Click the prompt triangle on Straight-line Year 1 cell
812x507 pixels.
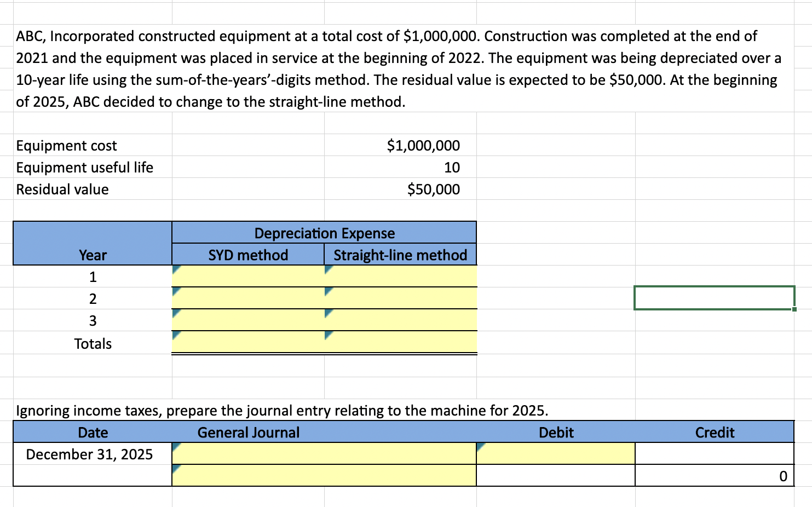(329, 268)
